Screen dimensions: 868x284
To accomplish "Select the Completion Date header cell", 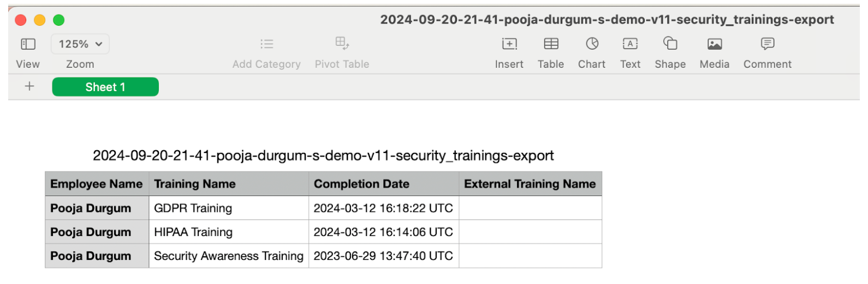I will point(384,184).
